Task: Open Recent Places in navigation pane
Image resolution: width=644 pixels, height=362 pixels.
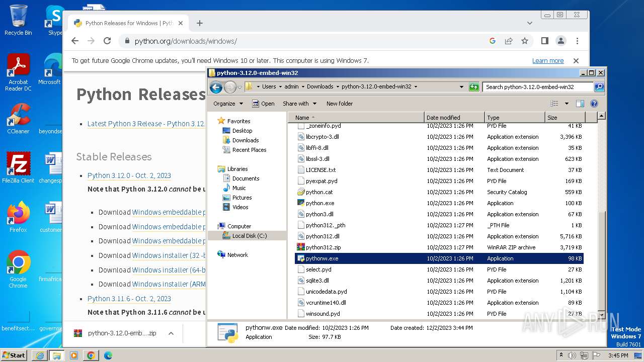Action: 249,150
